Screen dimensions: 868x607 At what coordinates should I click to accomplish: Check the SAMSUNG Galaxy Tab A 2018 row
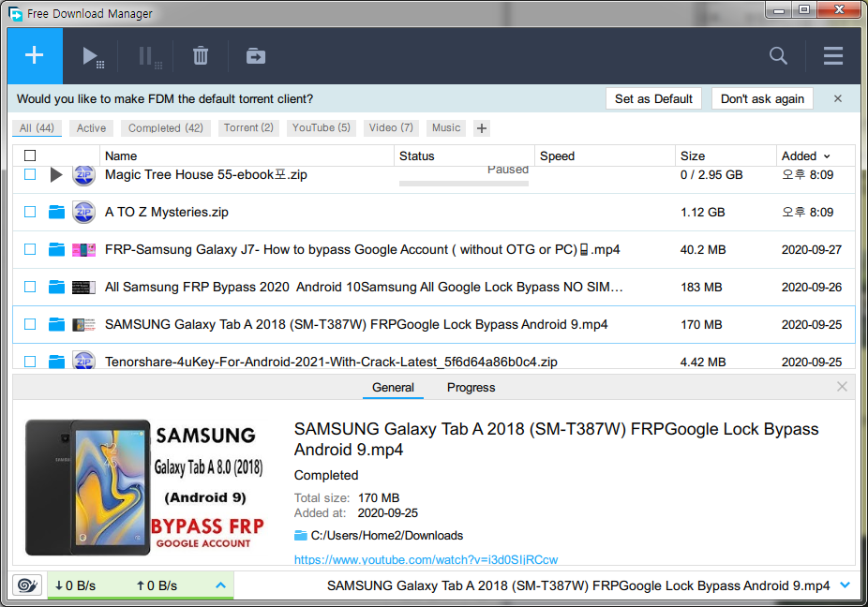pos(30,324)
